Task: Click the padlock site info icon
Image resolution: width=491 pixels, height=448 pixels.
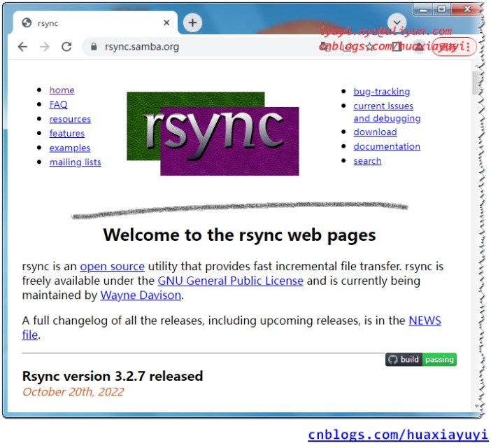Action: [94, 47]
